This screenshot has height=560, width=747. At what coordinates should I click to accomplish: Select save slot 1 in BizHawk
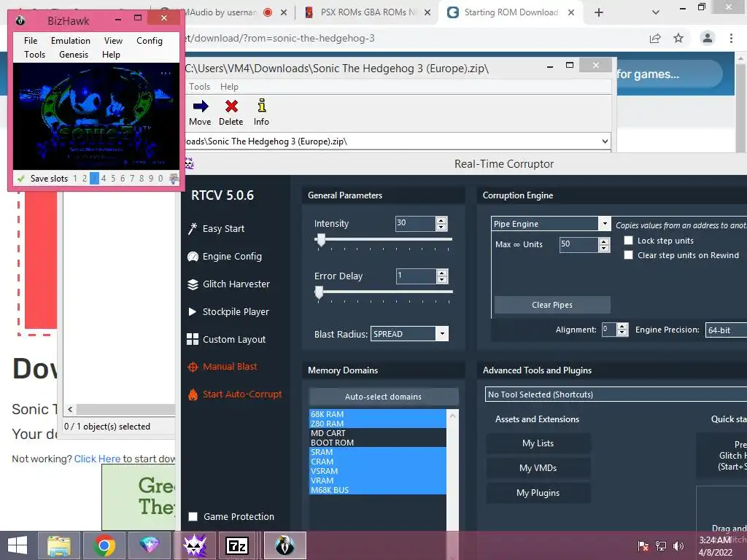point(75,179)
